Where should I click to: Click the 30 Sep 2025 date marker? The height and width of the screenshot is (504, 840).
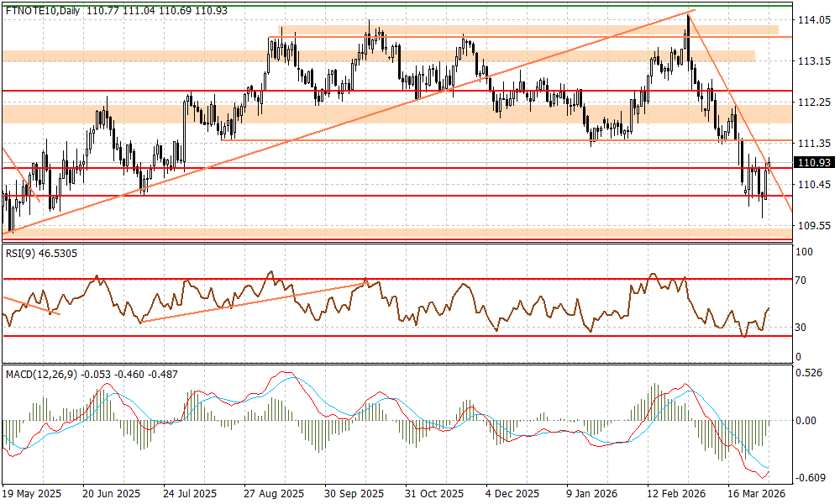click(354, 494)
